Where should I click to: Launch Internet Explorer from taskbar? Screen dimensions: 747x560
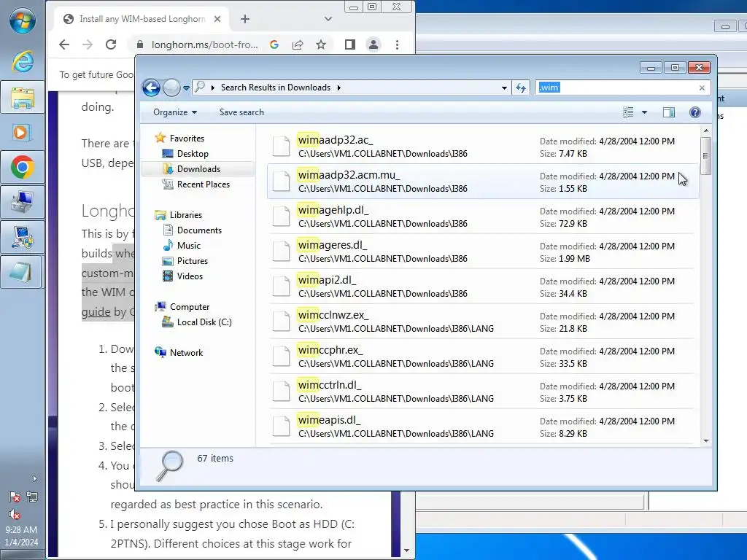pyautogui.click(x=23, y=61)
